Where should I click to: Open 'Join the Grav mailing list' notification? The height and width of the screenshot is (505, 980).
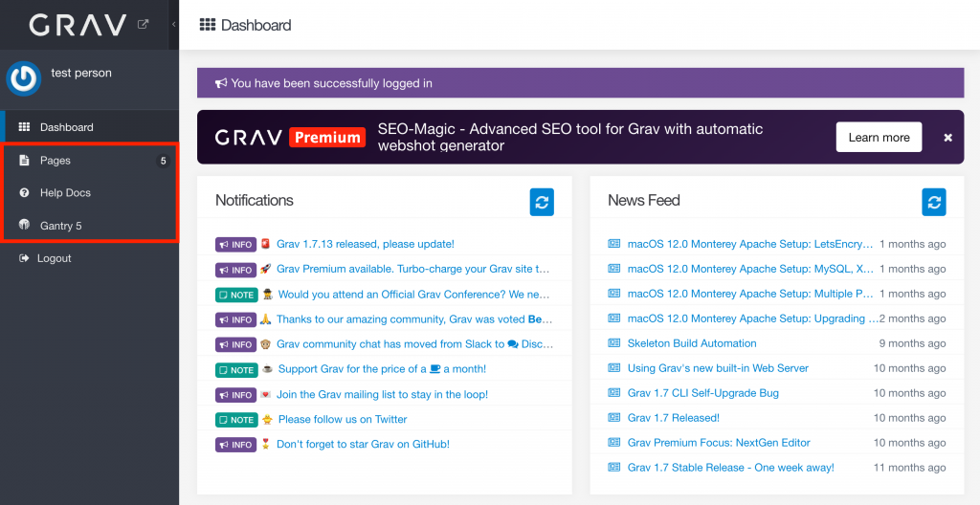(x=383, y=394)
